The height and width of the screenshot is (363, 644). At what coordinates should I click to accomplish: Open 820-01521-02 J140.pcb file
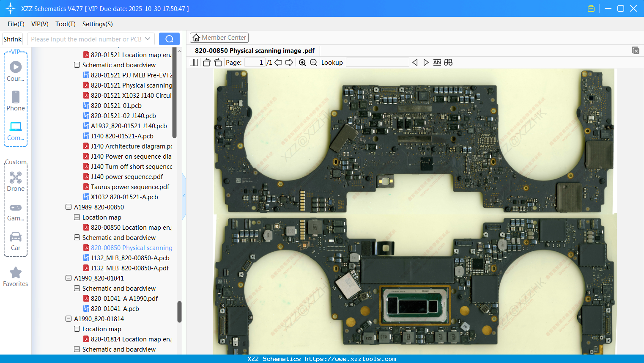point(119,116)
